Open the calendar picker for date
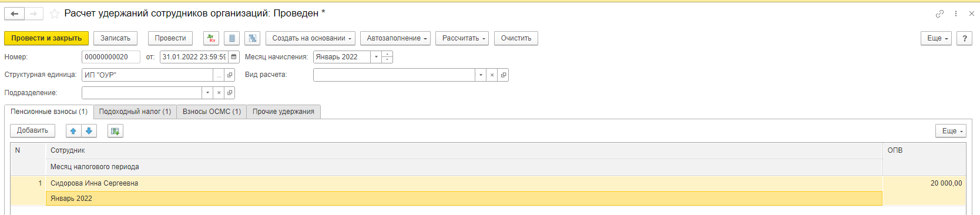Image resolution: width=980 pixels, height=215 pixels. coord(234,57)
